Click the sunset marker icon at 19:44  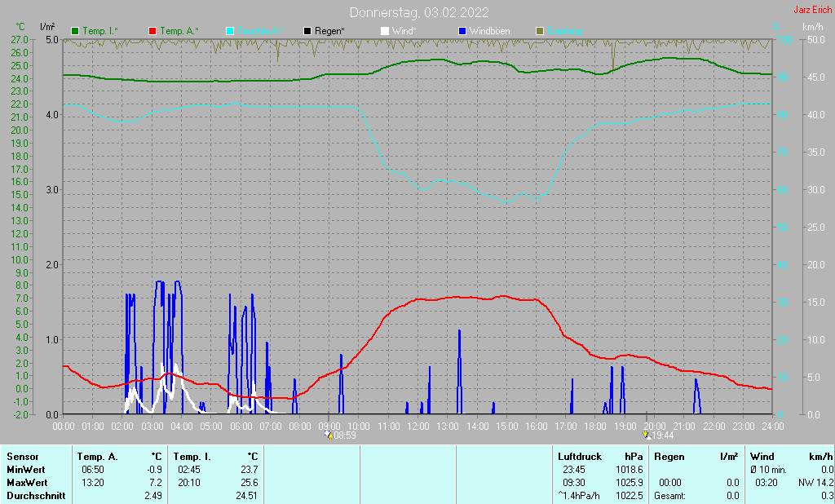647,435
